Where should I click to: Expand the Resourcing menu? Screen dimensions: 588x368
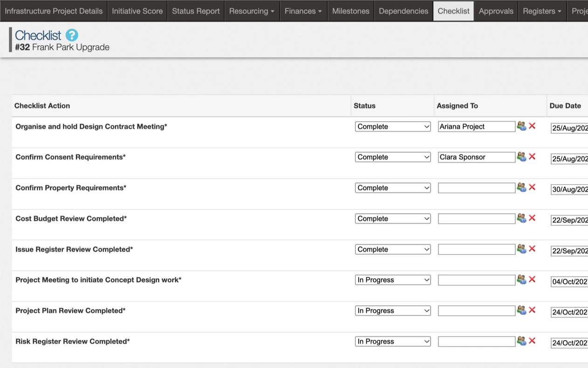pyautogui.click(x=252, y=11)
